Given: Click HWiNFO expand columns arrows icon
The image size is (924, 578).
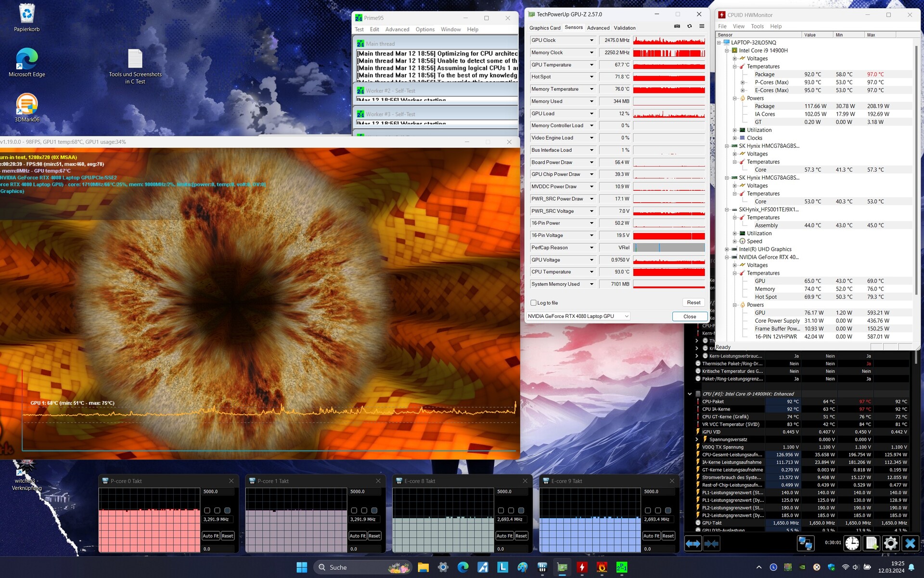Looking at the screenshot, I should [x=693, y=543].
